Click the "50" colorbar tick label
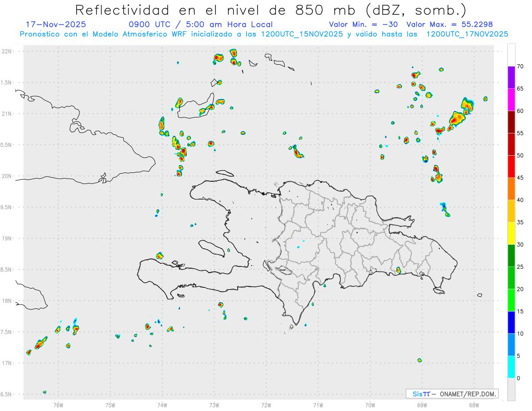This screenshot has width=532, height=411. pyautogui.click(x=520, y=156)
